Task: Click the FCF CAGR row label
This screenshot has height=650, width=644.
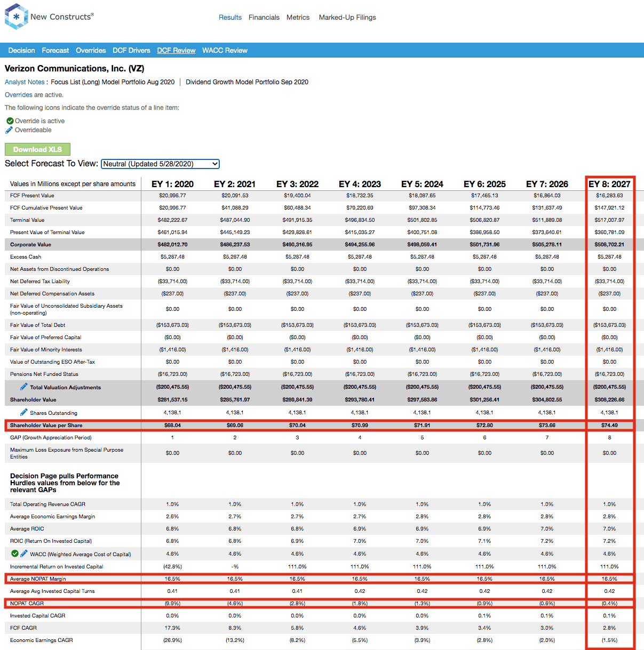Action: (23, 628)
